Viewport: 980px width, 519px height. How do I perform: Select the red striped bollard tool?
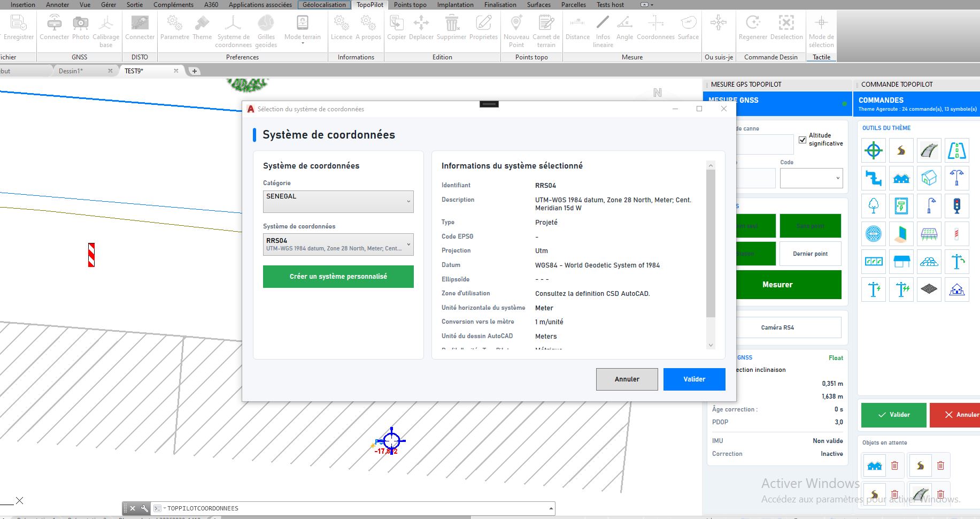click(957, 234)
